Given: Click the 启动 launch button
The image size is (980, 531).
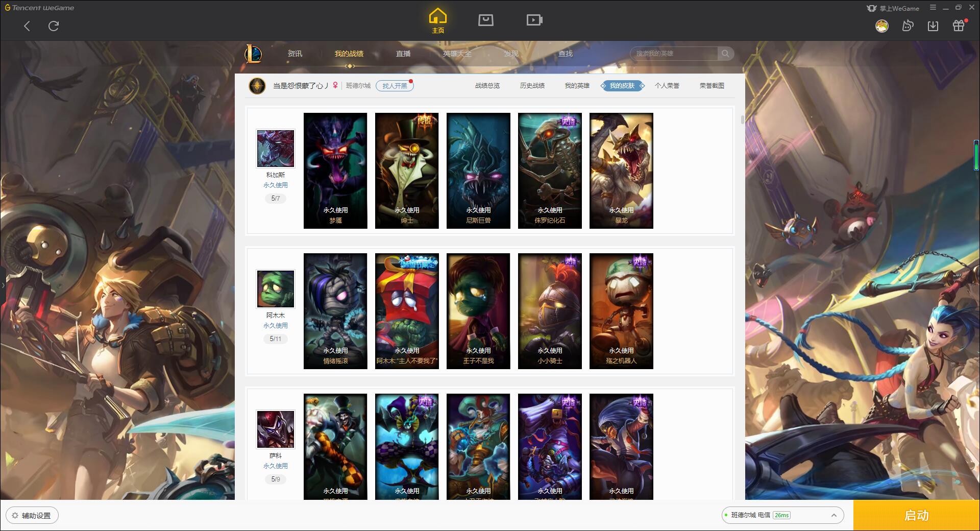Looking at the screenshot, I should tap(917, 516).
